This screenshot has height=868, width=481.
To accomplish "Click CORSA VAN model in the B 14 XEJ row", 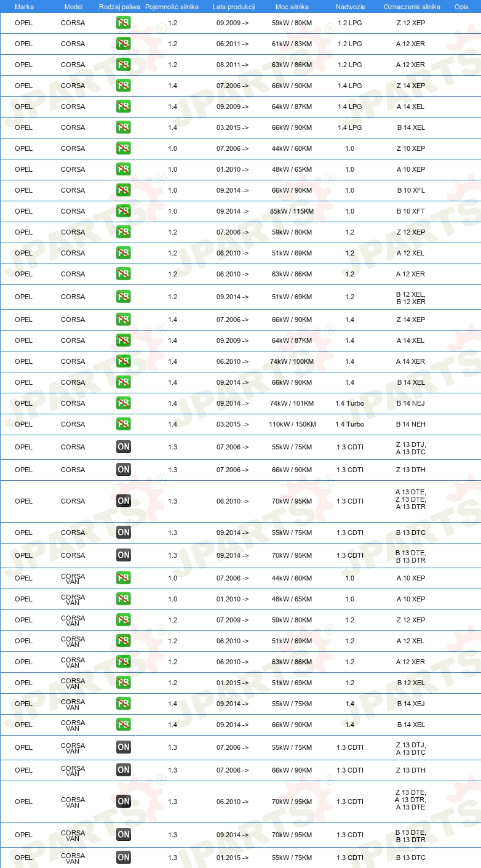I will click(73, 704).
